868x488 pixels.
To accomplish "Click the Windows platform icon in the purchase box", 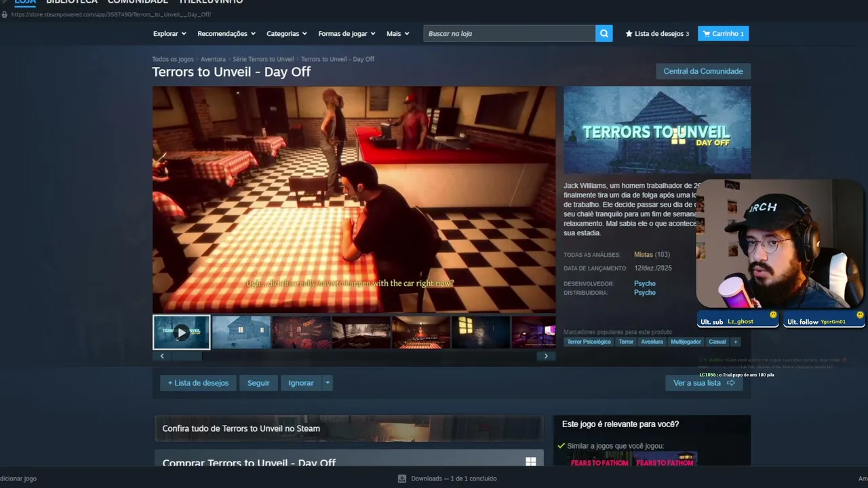I will [530, 462].
